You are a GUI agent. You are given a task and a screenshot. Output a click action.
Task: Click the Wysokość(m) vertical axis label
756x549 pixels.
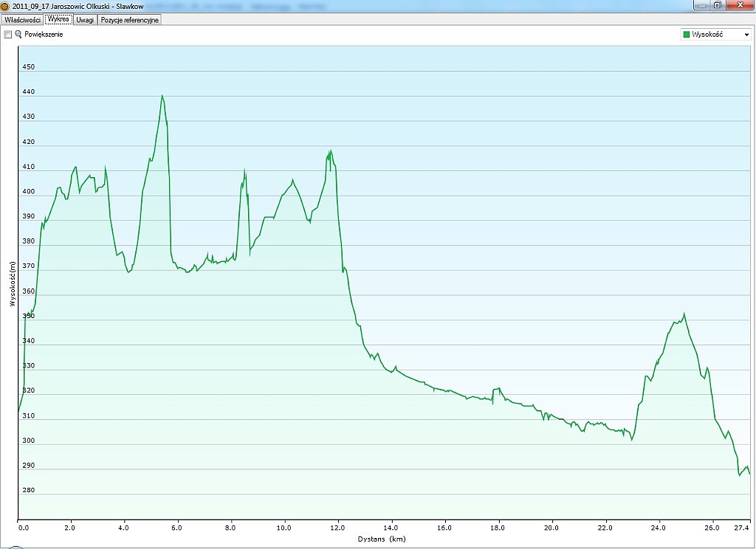13,284
